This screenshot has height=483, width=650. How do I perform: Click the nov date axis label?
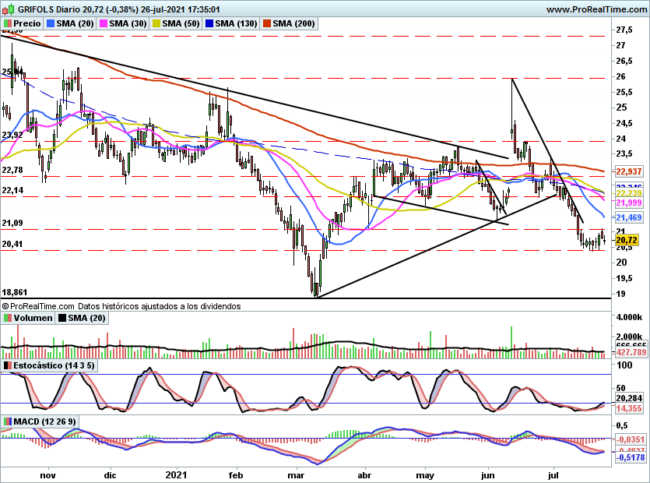point(48,475)
